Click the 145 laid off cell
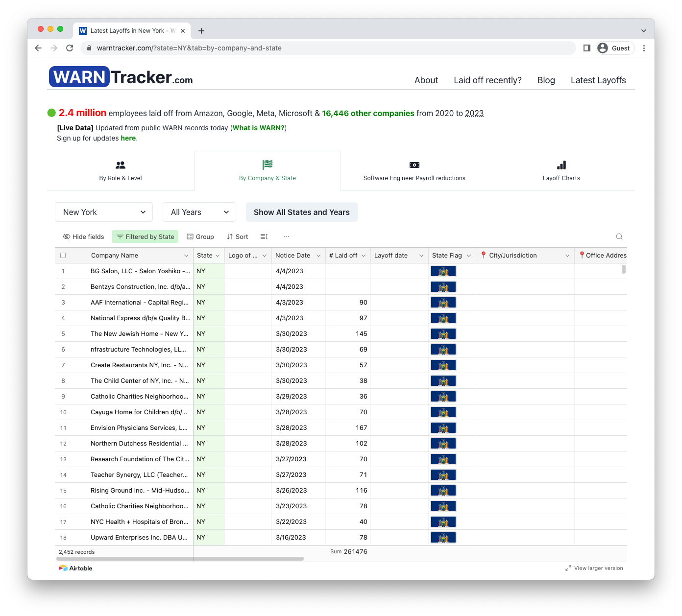Image resolution: width=682 pixels, height=616 pixels. pos(348,334)
